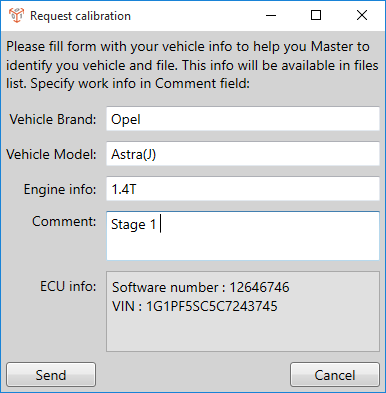Place the cursor in the Comment text box

coord(243,236)
